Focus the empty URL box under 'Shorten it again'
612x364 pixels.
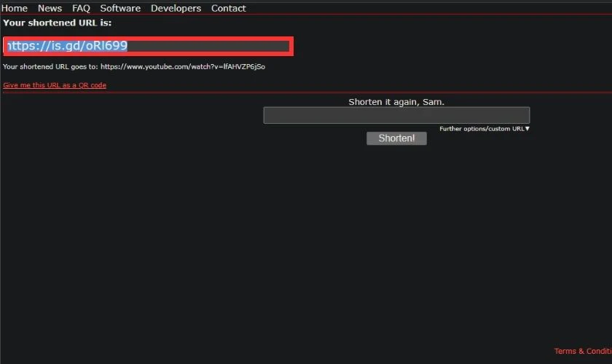[396, 115]
